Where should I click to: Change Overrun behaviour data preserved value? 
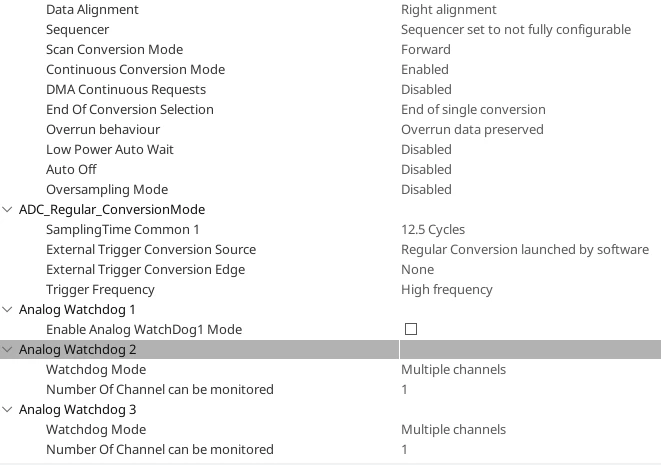472,129
